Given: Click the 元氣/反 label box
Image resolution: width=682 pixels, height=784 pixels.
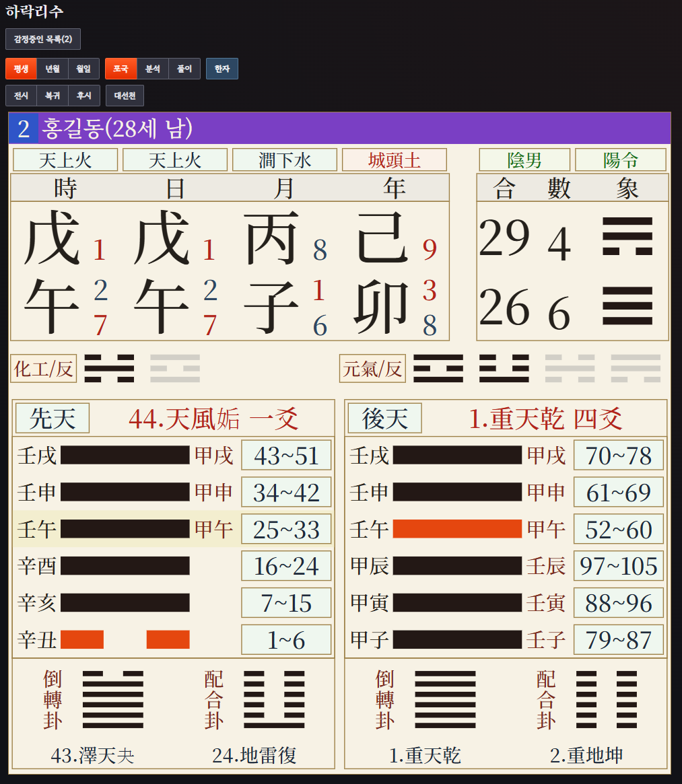Looking at the screenshot, I should (x=372, y=369).
